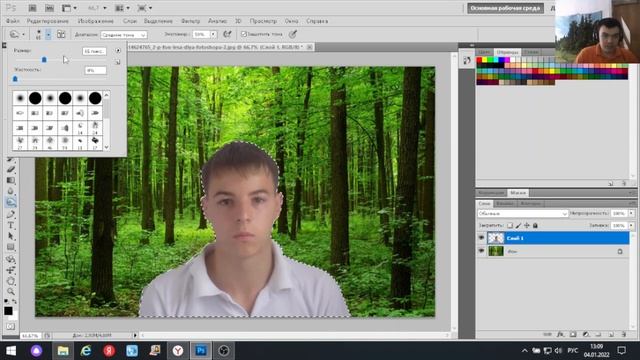Hide the Слой 1 layer eye icon
The image size is (640, 360).
[481, 238]
